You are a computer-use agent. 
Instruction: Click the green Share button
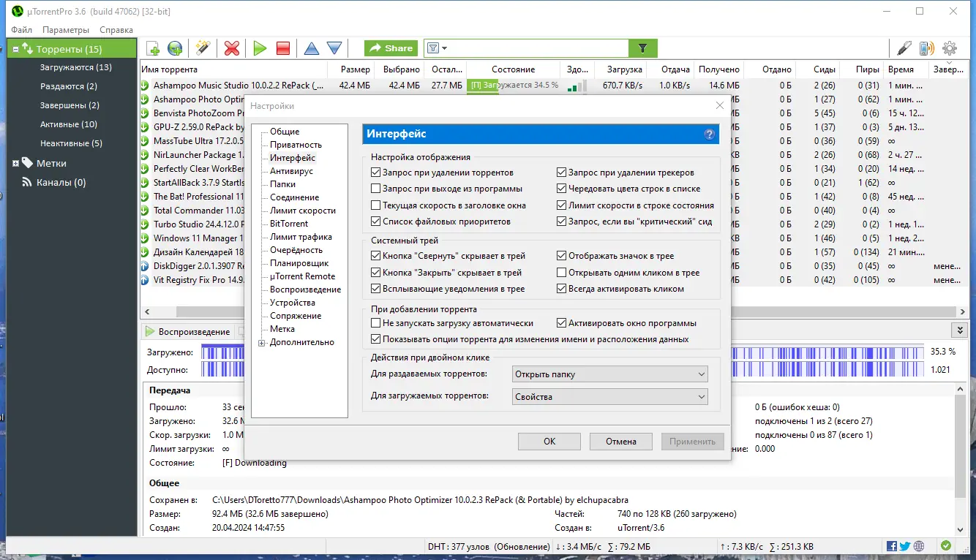391,48
